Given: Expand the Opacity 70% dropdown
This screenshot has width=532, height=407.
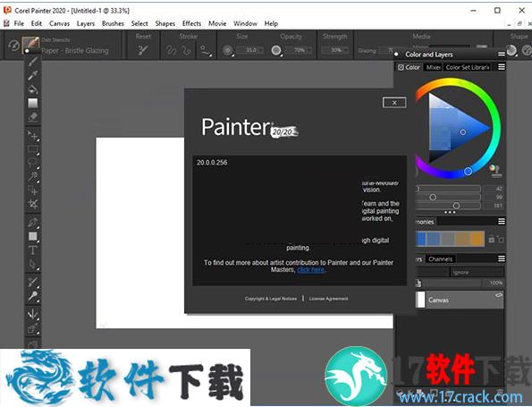Looking at the screenshot, I should [x=308, y=50].
